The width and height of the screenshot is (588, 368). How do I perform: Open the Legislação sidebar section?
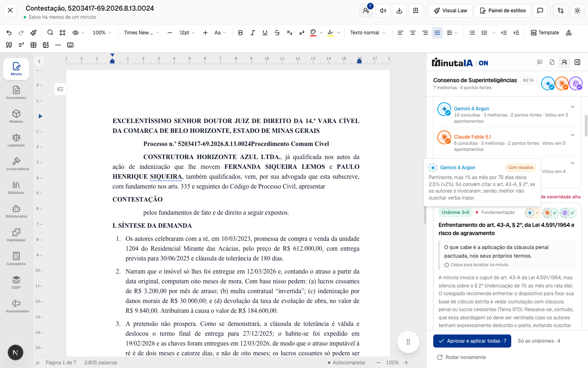(x=16, y=140)
